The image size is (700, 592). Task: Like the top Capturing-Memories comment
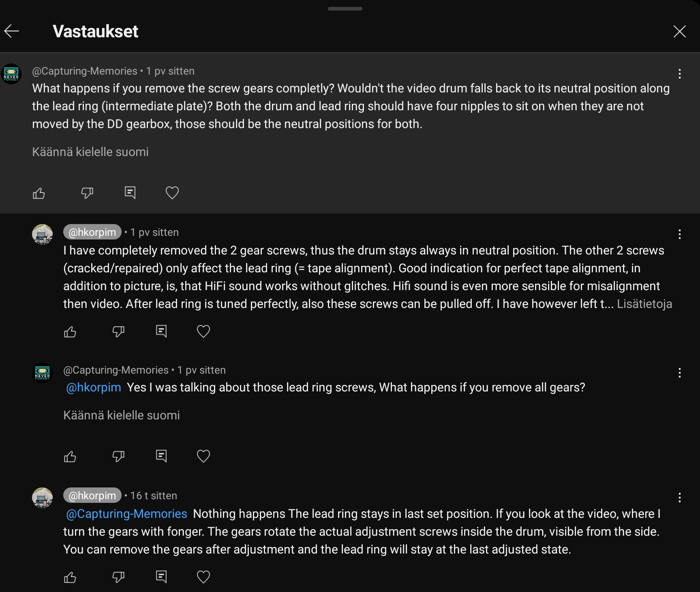pos(39,193)
